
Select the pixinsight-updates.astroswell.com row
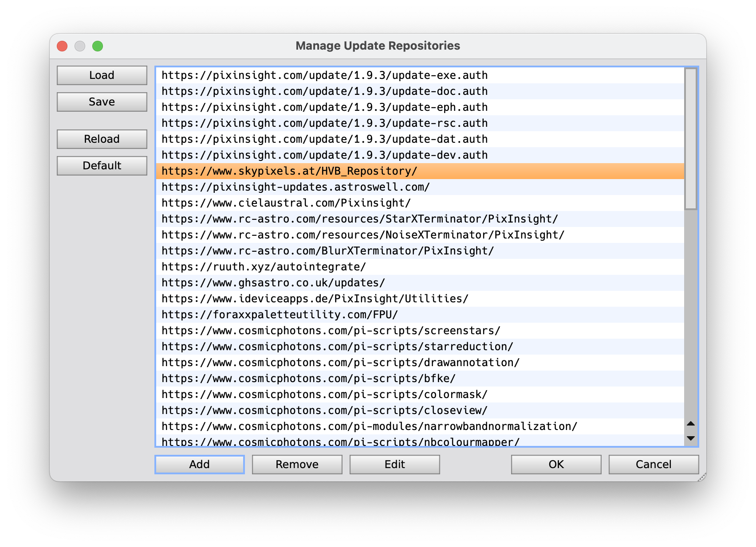coord(420,187)
